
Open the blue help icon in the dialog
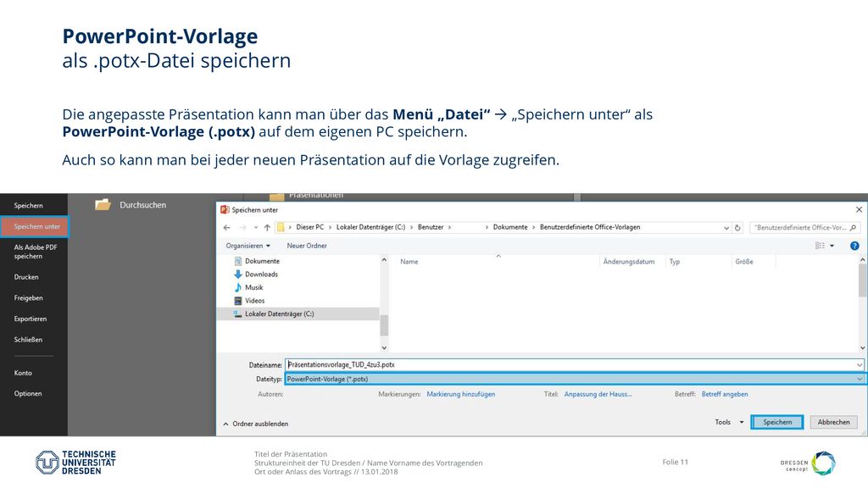(x=854, y=246)
